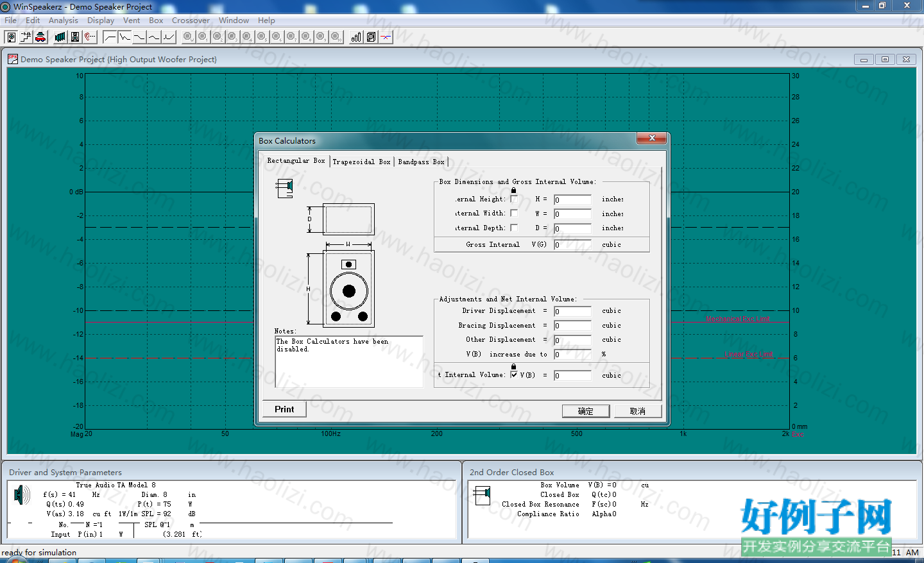924x563 pixels.
Task: Click the box type icon in Box Calculators
Action: pos(285,188)
